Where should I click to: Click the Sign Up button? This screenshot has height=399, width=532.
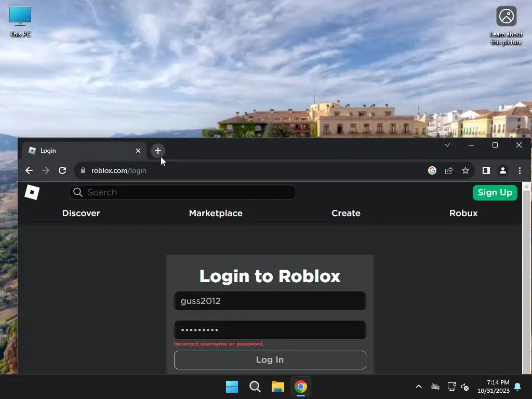pos(495,192)
